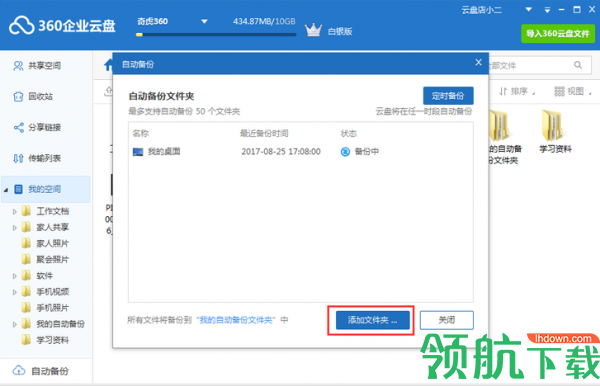600x386 pixels.
Task: Open the 视图 view dropdown
Action: pyautogui.click(x=573, y=91)
